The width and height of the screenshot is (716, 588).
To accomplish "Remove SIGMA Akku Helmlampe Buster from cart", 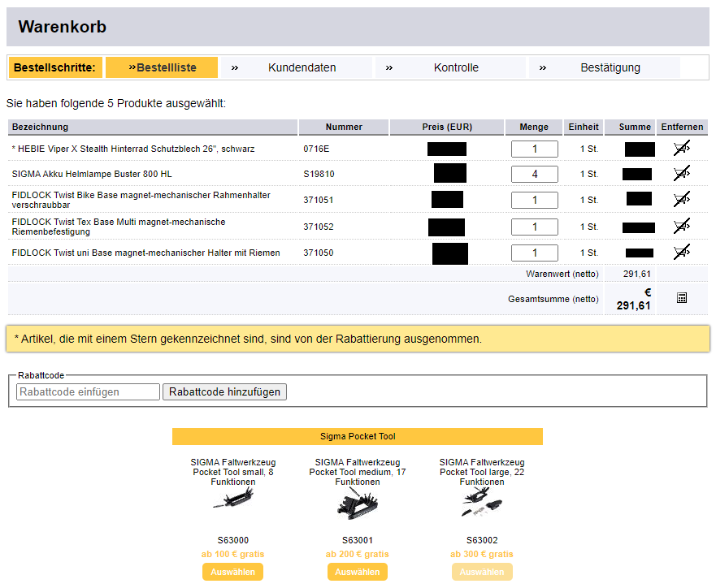I will 681,173.
